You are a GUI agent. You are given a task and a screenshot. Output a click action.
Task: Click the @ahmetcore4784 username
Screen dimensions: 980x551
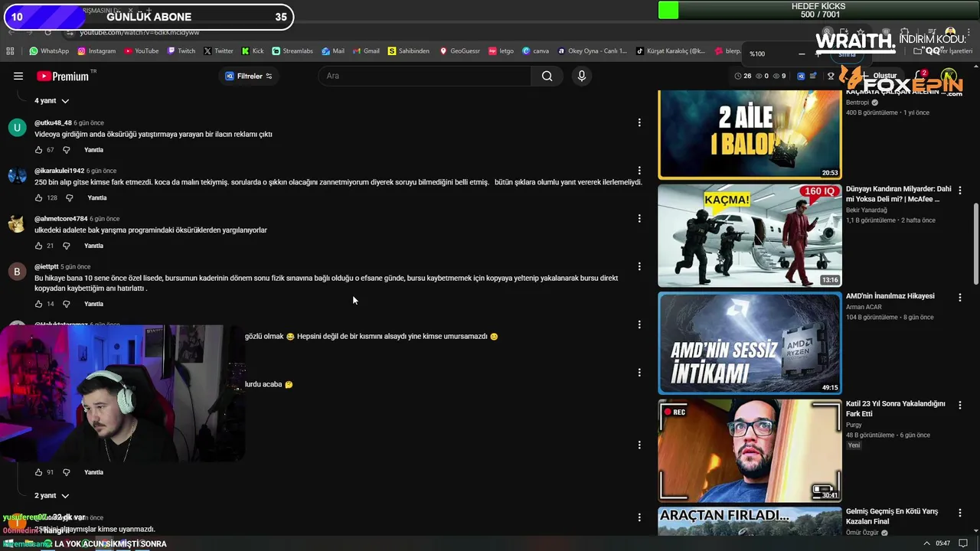coord(61,219)
